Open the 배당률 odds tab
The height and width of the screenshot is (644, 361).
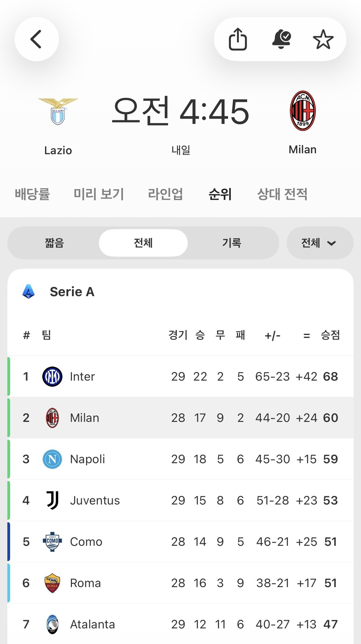click(x=32, y=194)
